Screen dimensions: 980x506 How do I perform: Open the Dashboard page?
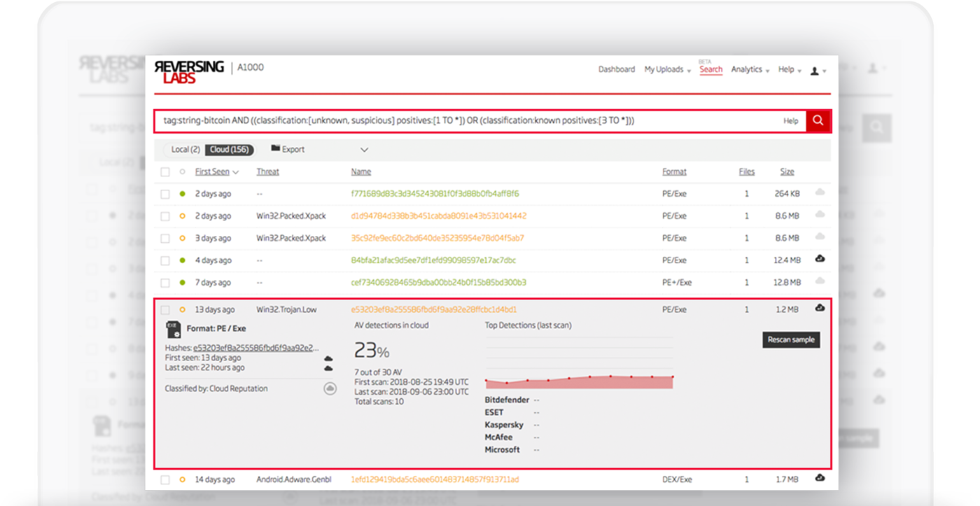(616, 70)
